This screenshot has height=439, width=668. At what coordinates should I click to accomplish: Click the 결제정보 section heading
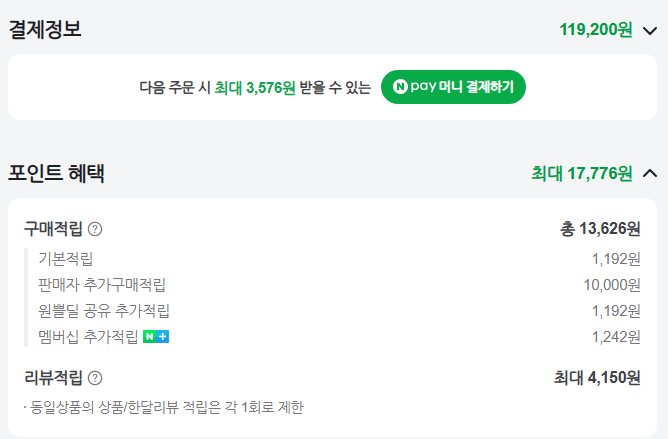click(x=45, y=30)
